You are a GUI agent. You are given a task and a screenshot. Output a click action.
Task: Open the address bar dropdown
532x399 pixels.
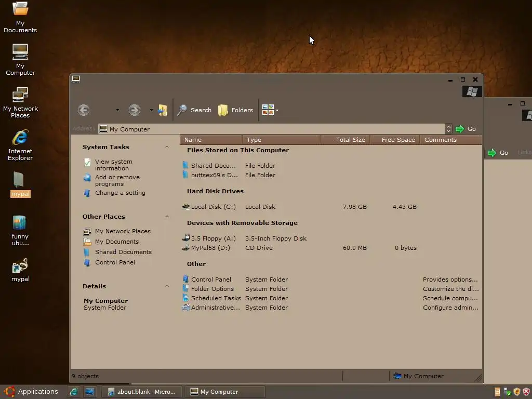(448, 129)
